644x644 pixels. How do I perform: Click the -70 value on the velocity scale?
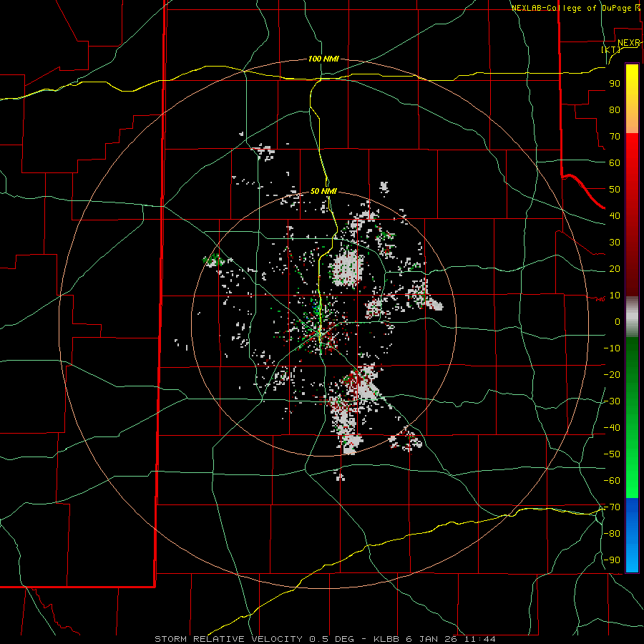tap(612, 507)
